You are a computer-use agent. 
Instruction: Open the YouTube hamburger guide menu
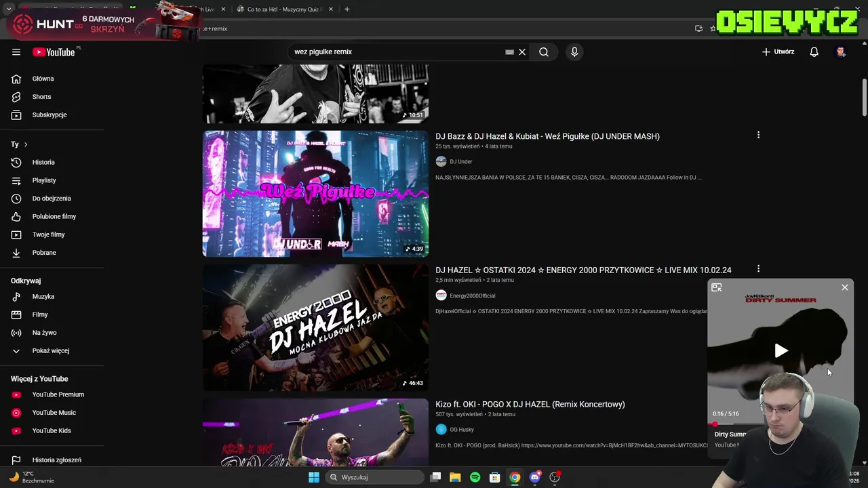pyautogui.click(x=16, y=52)
